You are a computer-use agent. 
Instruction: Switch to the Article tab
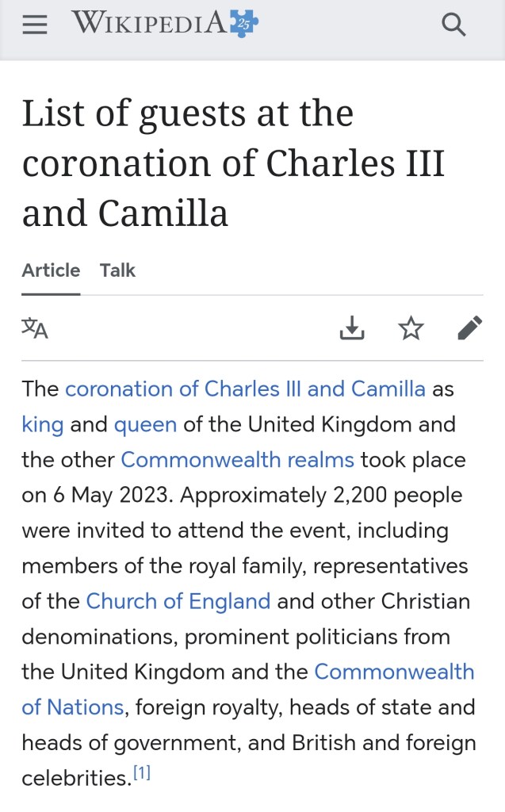(51, 270)
